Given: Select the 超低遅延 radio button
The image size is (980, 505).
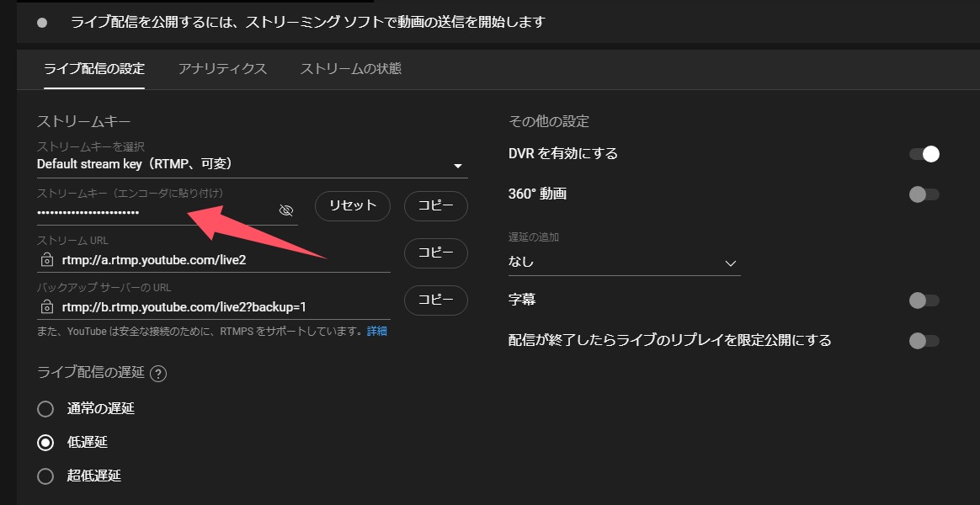Looking at the screenshot, I should tap(46, 476).
